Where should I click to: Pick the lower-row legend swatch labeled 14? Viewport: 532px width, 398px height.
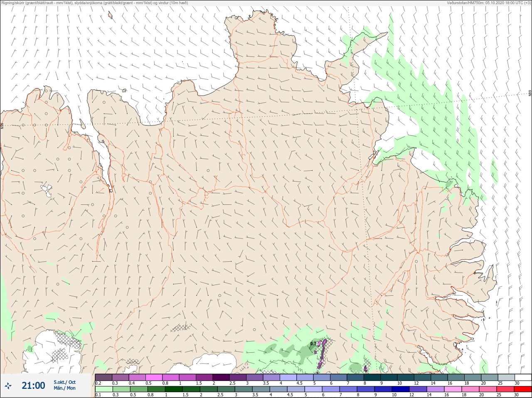coord(436,389)
